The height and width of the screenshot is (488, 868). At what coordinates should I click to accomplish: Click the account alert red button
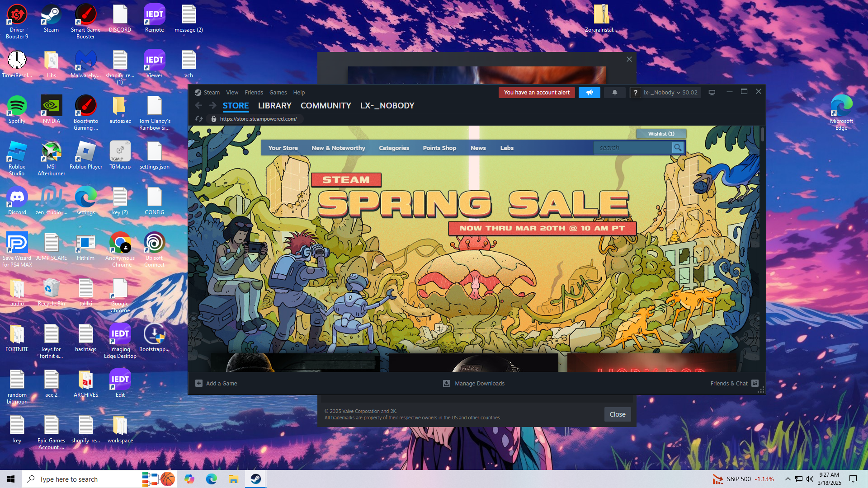click(537, 93)
